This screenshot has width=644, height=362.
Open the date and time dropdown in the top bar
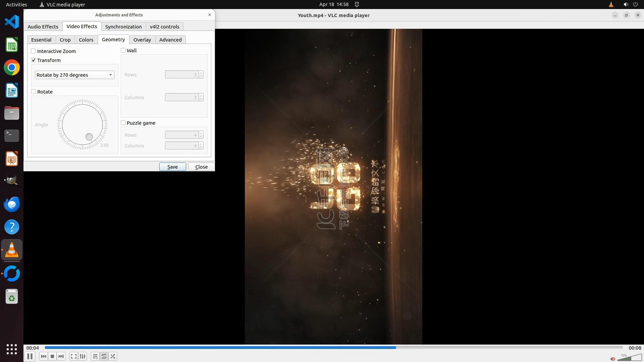[333, 4]
